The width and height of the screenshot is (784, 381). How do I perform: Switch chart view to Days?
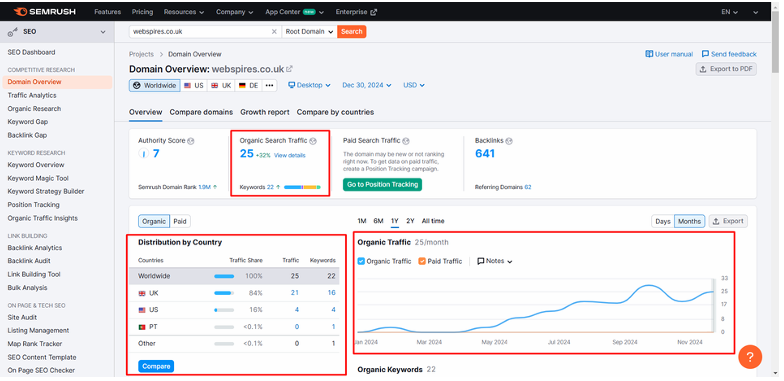tap(662, 221)
